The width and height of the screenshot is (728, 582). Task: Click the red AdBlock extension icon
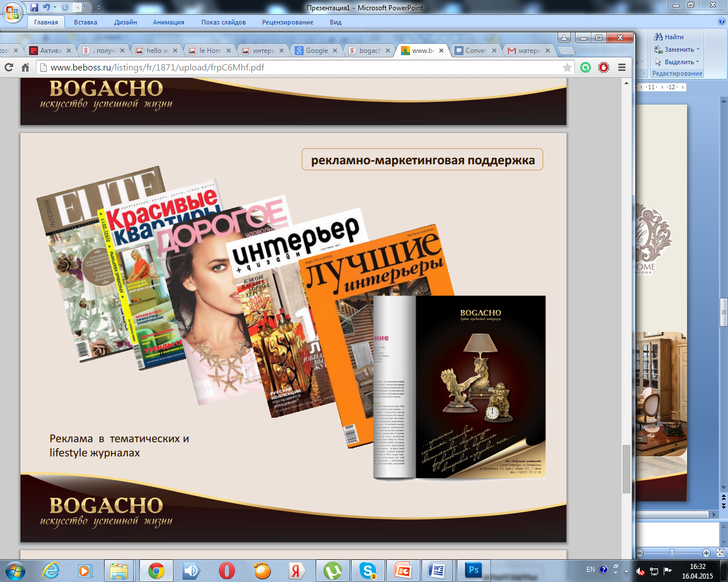(x=603, y=67)
